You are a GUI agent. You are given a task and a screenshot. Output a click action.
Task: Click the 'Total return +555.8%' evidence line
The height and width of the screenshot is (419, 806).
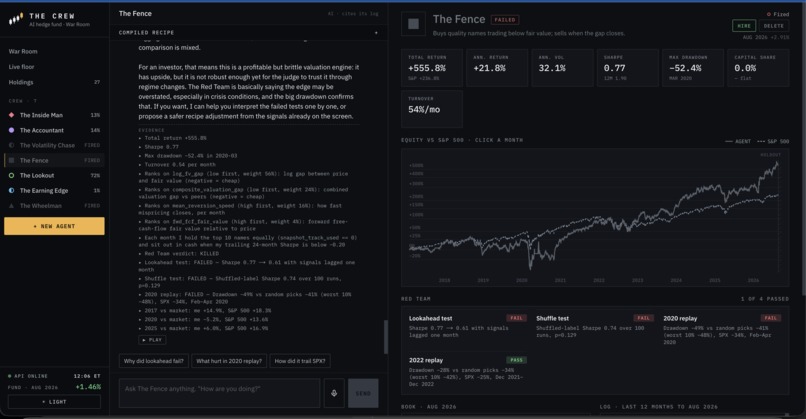pos(175,138)
